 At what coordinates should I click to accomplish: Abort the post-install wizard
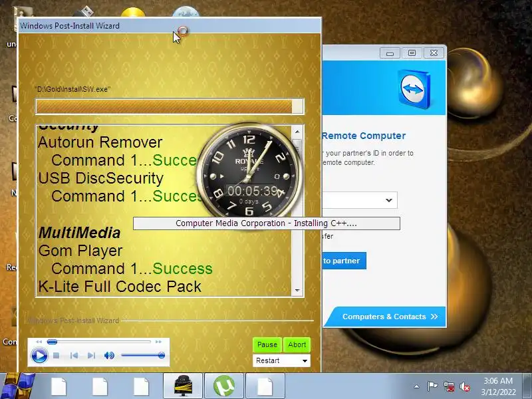pos(297,344)
